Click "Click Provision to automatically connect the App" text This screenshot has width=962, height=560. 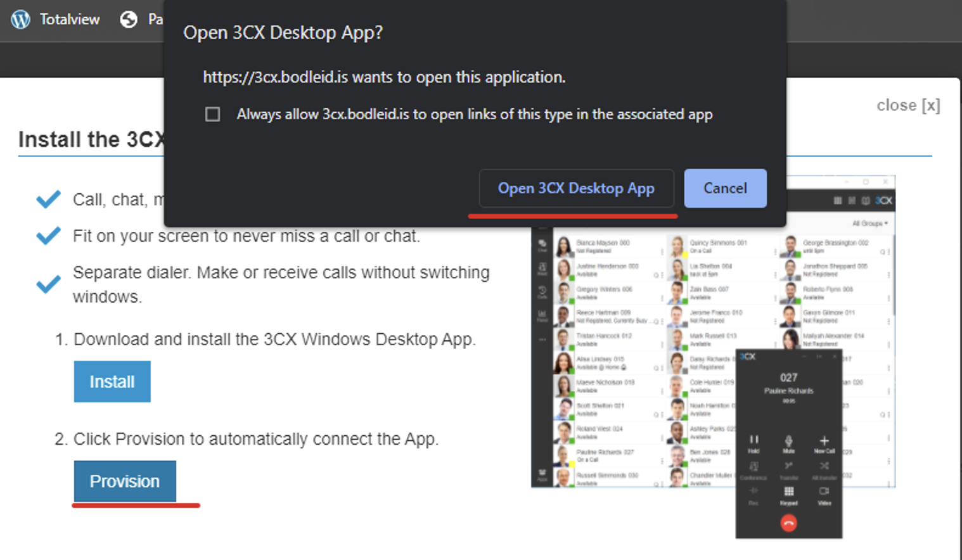pos(255,439)
